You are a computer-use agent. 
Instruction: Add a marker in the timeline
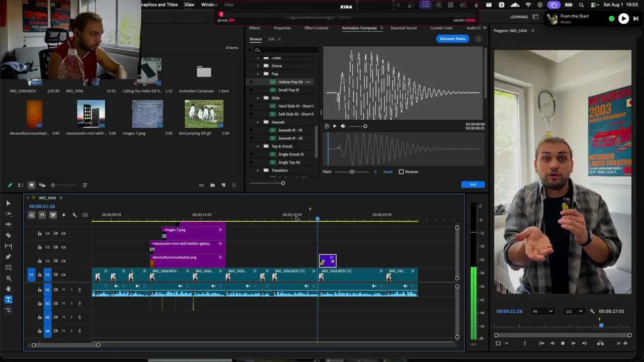(x=63, y=215)
